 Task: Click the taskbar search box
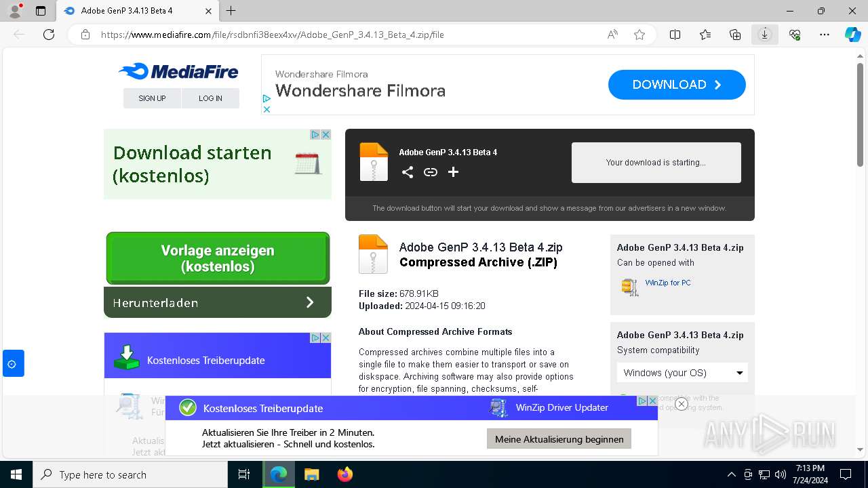[130, 474]
